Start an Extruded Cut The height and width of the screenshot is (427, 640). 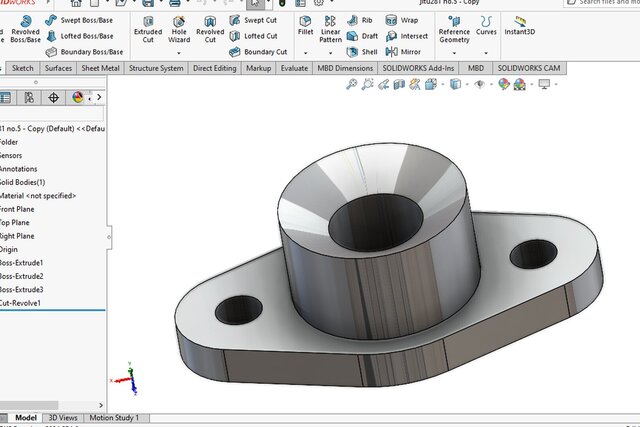point(148,29)
